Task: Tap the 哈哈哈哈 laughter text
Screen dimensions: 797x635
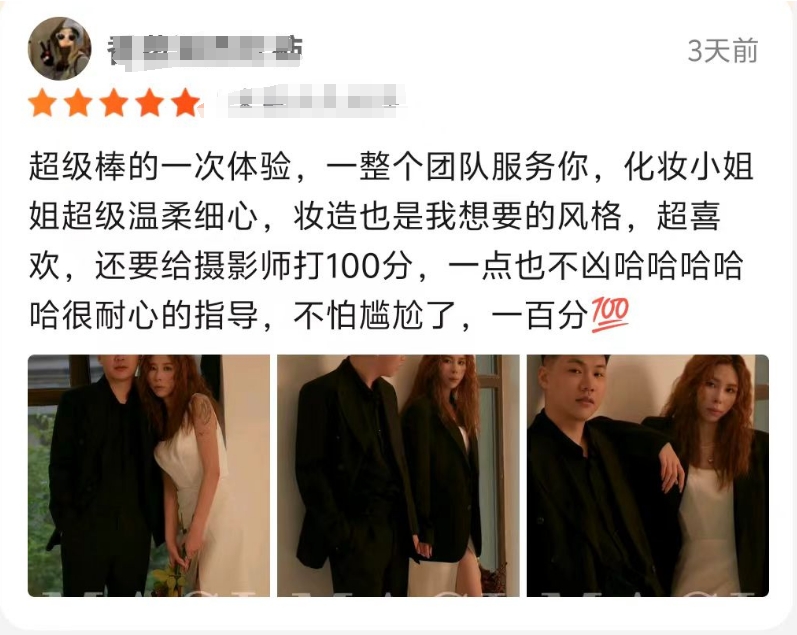Action: click(679, 266)
